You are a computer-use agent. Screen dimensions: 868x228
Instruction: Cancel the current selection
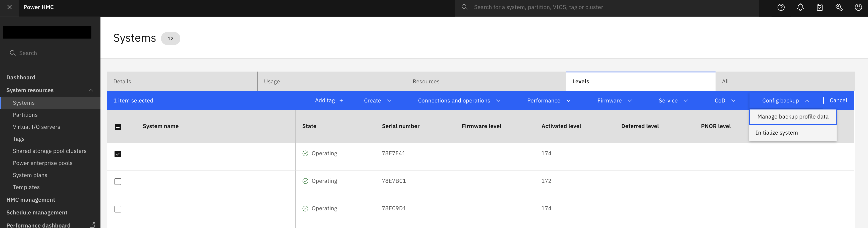point(838,100)
